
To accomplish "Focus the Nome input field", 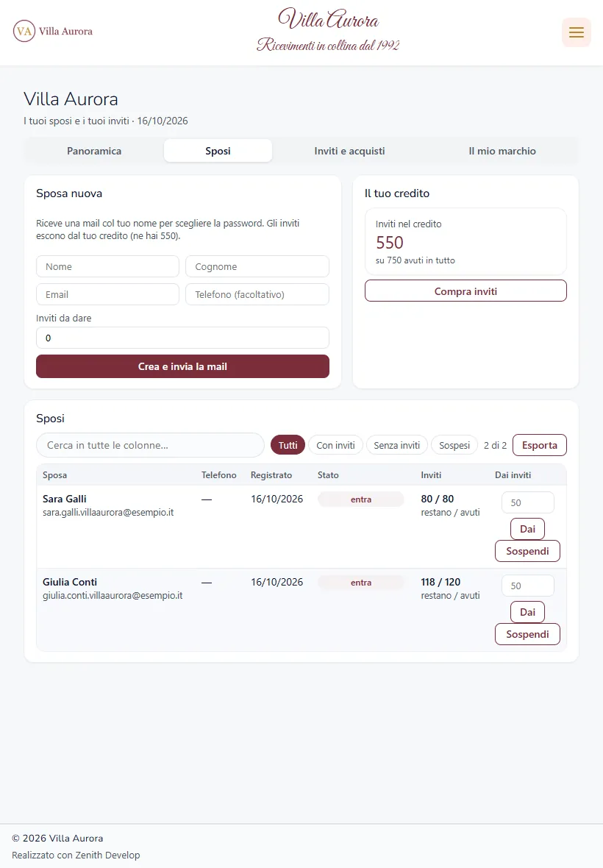I will click(x=107, y=266).
